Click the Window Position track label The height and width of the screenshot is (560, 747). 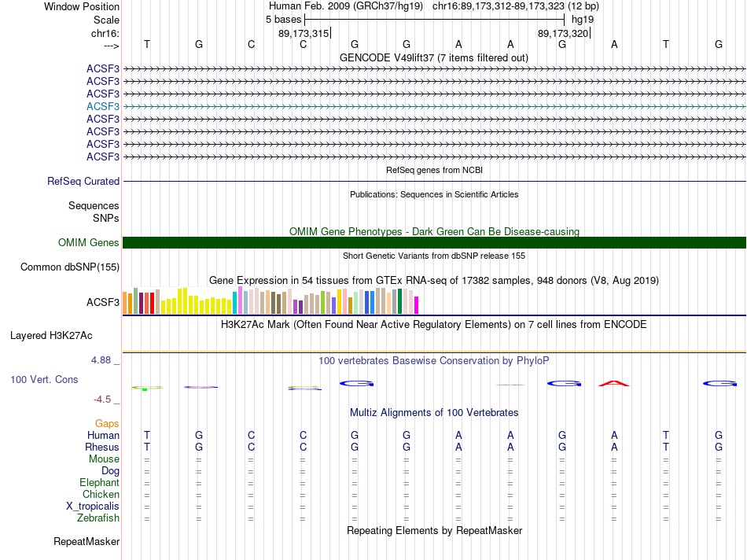[82, 6]
